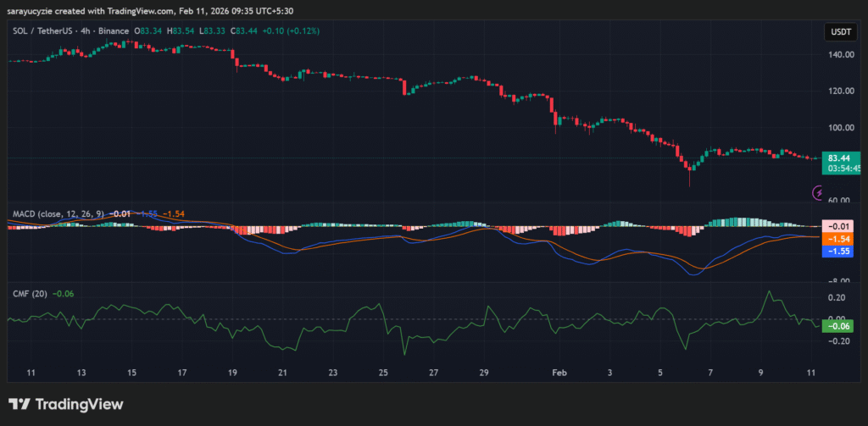The image size is (868, 426).
Task: Click the purple lightning bolt icon
Action: point(818,193)
